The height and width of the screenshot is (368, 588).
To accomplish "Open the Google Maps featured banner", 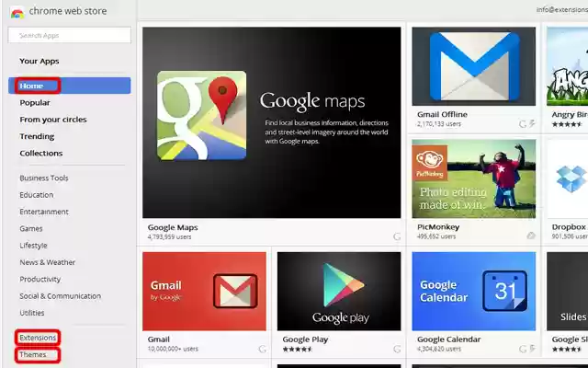I will 272,122.
